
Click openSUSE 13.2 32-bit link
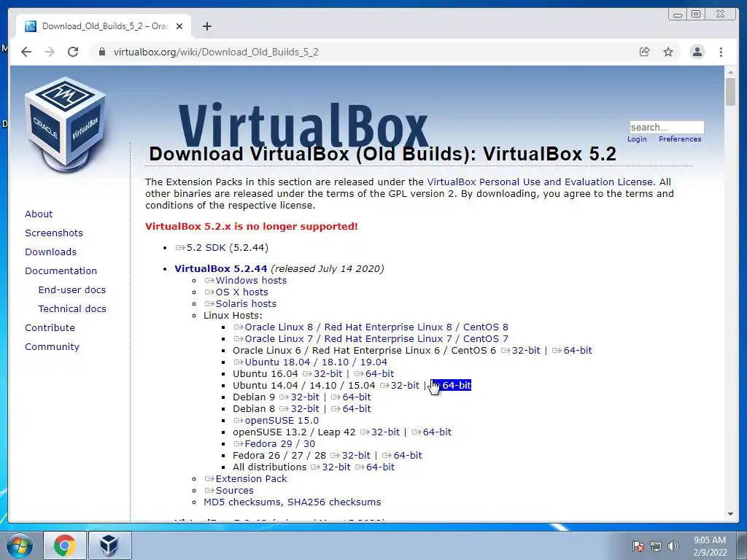click(379, 432)
